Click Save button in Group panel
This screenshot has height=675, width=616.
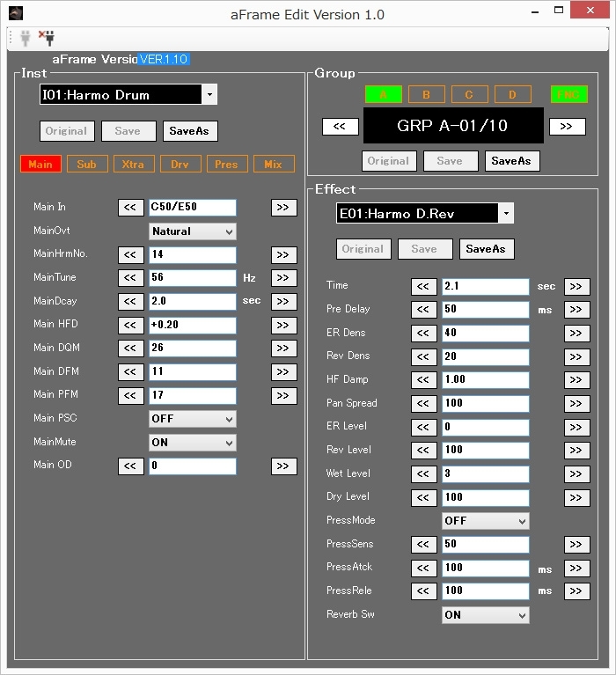tap(451, 161)
